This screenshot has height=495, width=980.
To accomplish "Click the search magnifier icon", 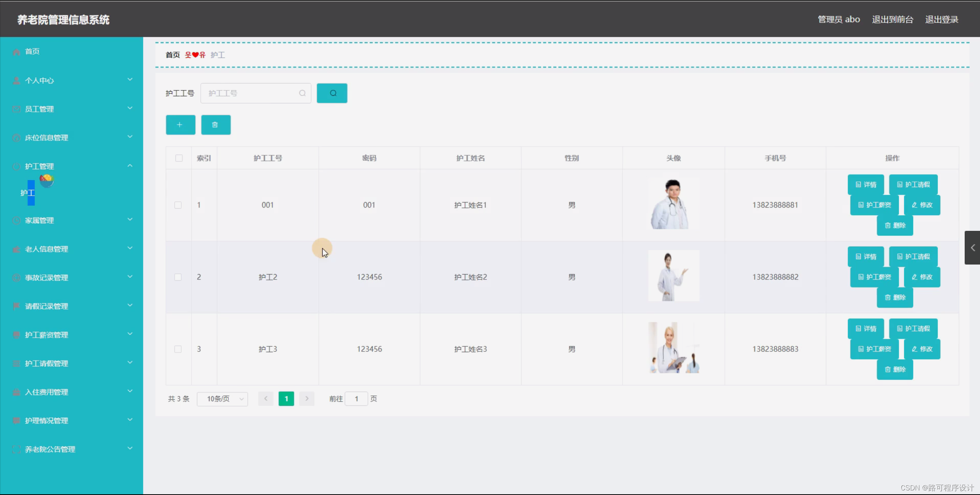I will tap(332, 93).
